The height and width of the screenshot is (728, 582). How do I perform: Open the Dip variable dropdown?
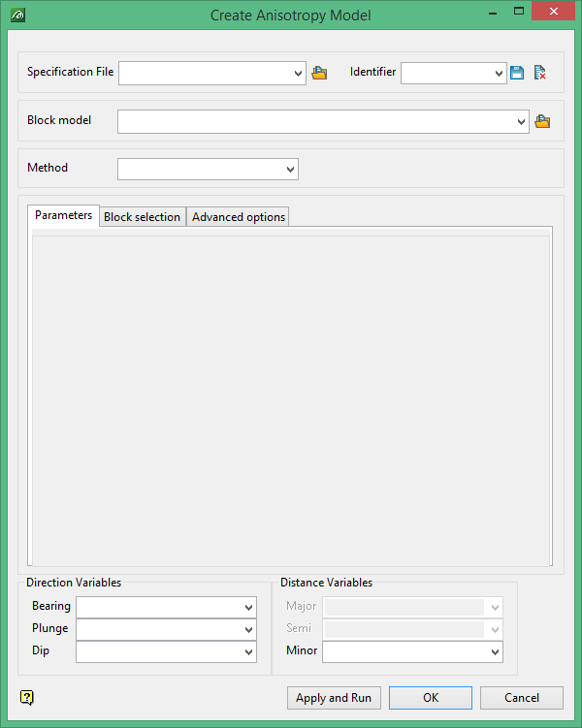tap(249, 651)
